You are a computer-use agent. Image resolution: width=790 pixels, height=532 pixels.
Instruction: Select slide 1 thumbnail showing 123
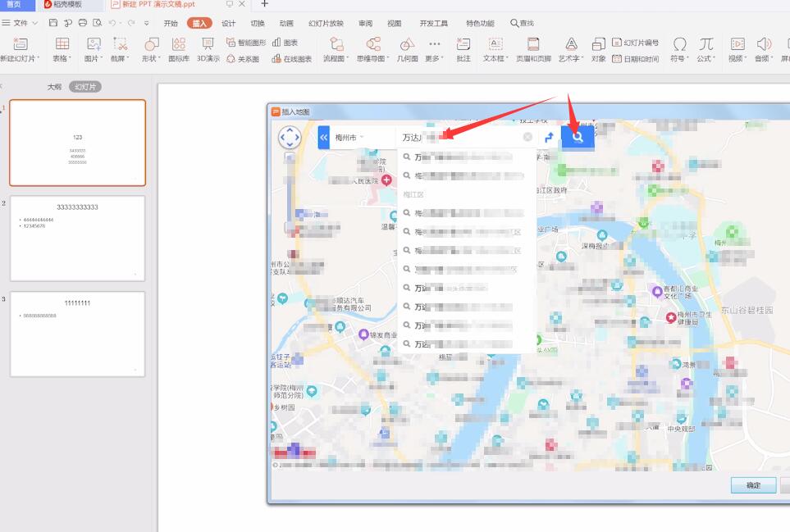pyautogui.click(x=78, y=143)
